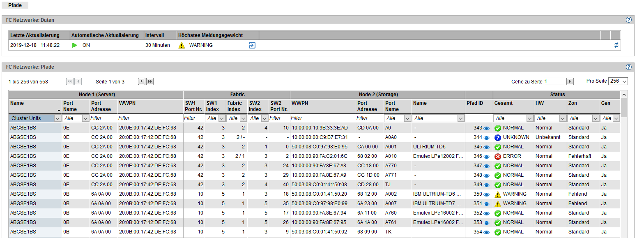
Task: Open the Node 2 Name filter dropdown
Action: pyautogui.click(x=438, y=118)
